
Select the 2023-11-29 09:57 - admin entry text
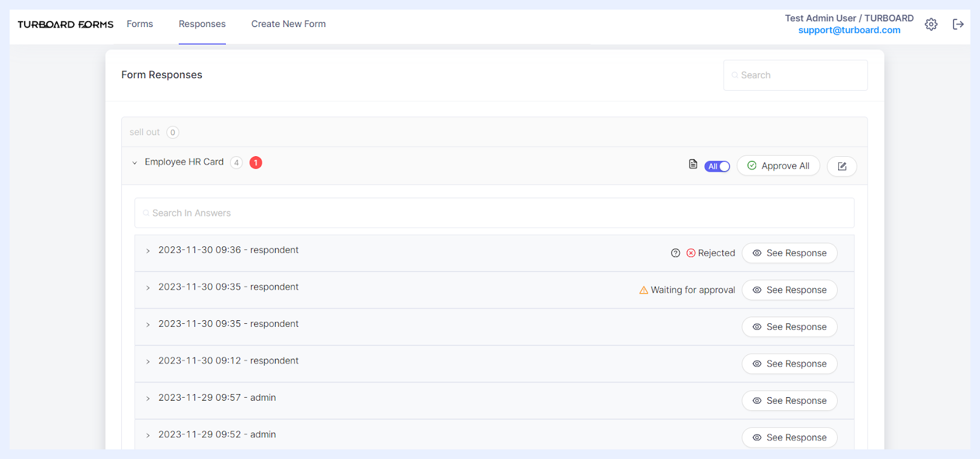(217, 398)
